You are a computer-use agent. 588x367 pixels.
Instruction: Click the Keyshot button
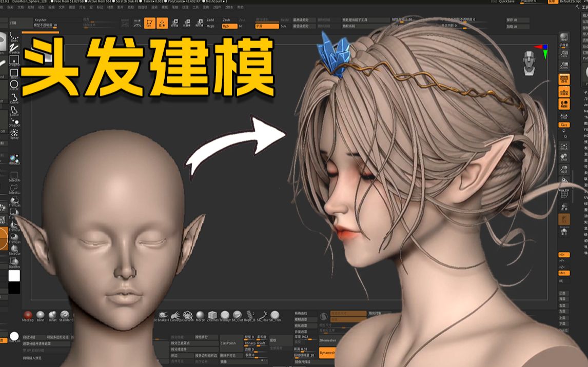click(41, 20)
